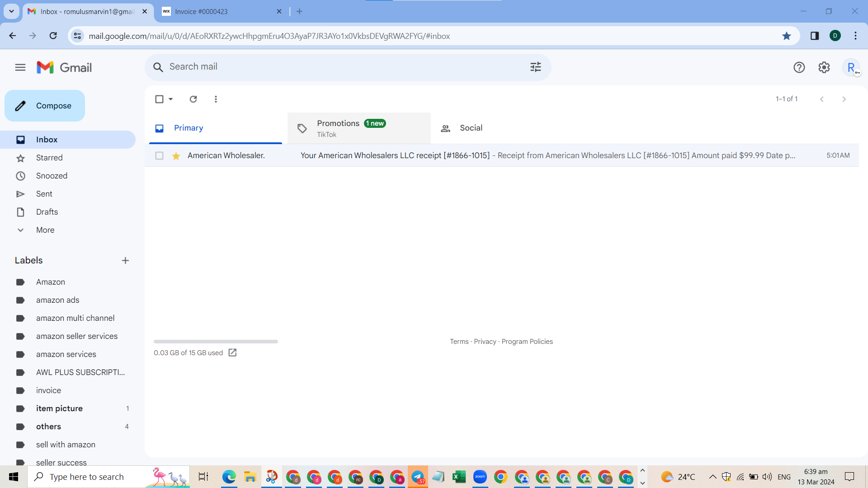The width and height of the screenshot is (868, 488).
Task: Open Gmail support help icon
Action: tap(799, 67)
